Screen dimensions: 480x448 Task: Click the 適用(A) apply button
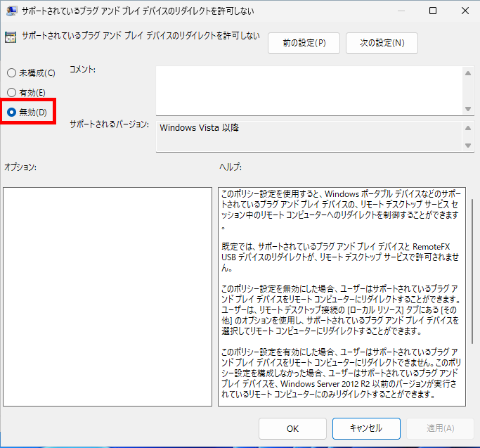[440, 428]
